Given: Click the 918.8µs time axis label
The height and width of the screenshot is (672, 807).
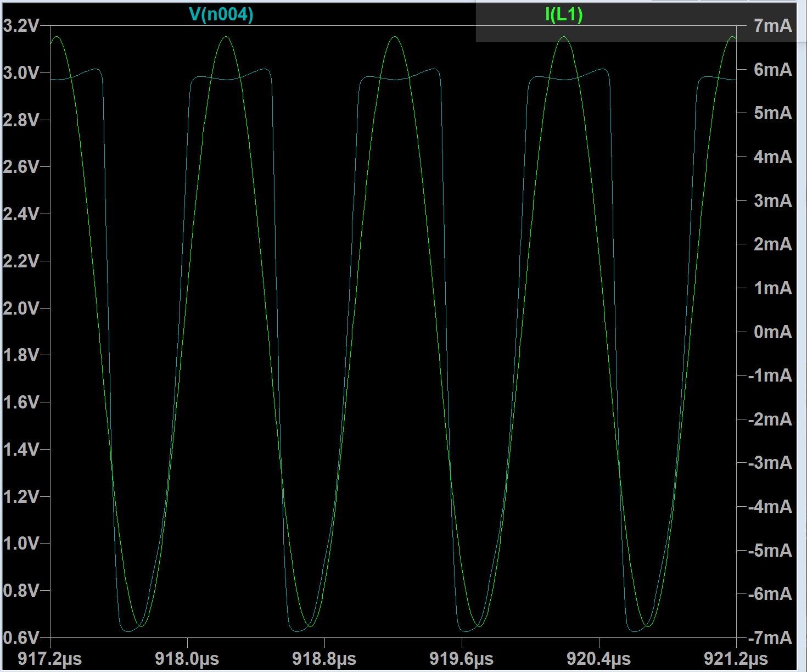Looking at the screenshot, I should 324,658.
